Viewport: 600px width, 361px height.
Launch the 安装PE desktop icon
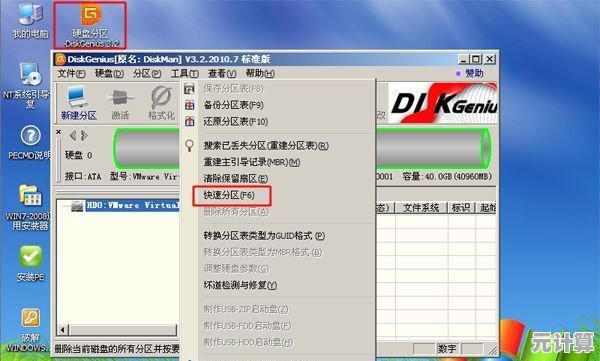point(30,264)
